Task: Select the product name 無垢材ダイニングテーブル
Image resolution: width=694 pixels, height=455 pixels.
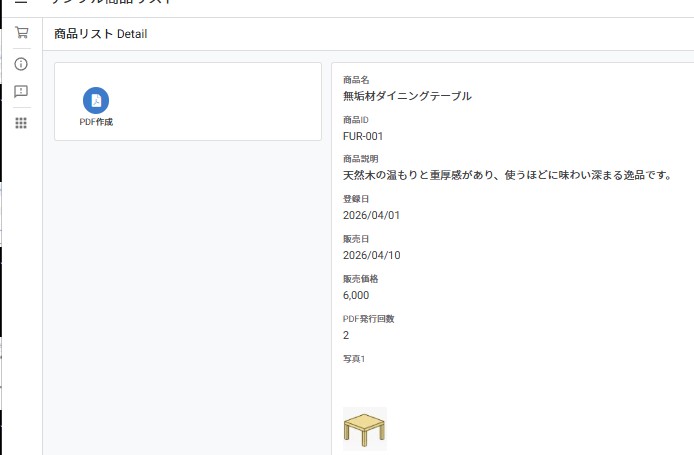Action: [x=407, y=96]
